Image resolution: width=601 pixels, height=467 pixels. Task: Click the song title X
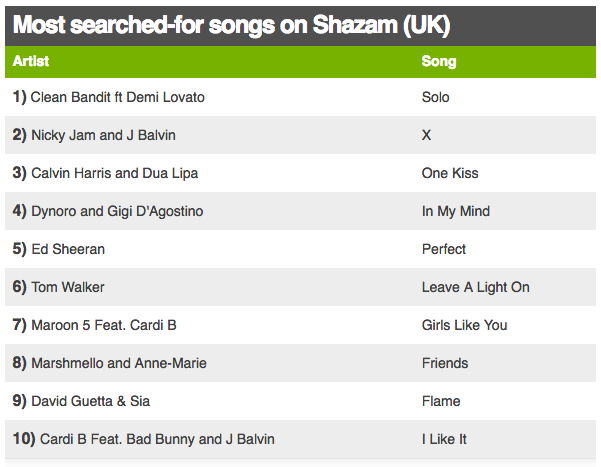pos(426,135)
